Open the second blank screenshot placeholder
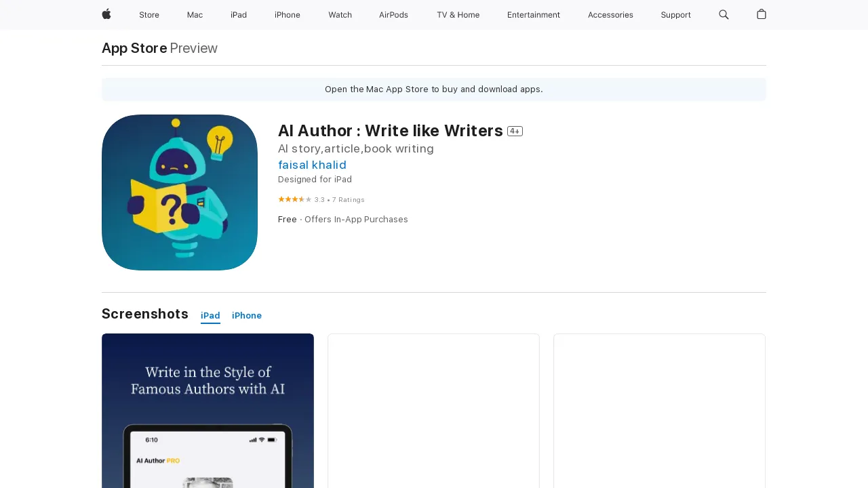The image size is (868, 488). coord(433,411)
